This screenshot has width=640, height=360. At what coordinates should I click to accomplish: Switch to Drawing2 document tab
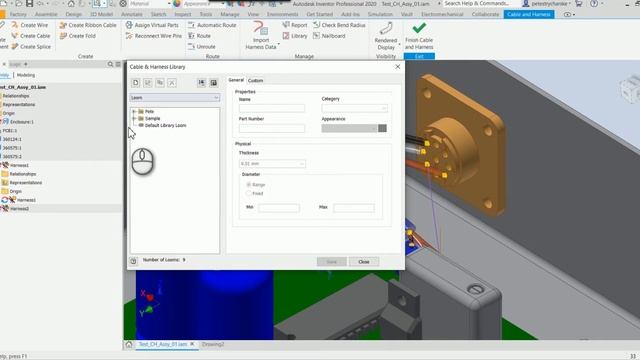(213, 344)
